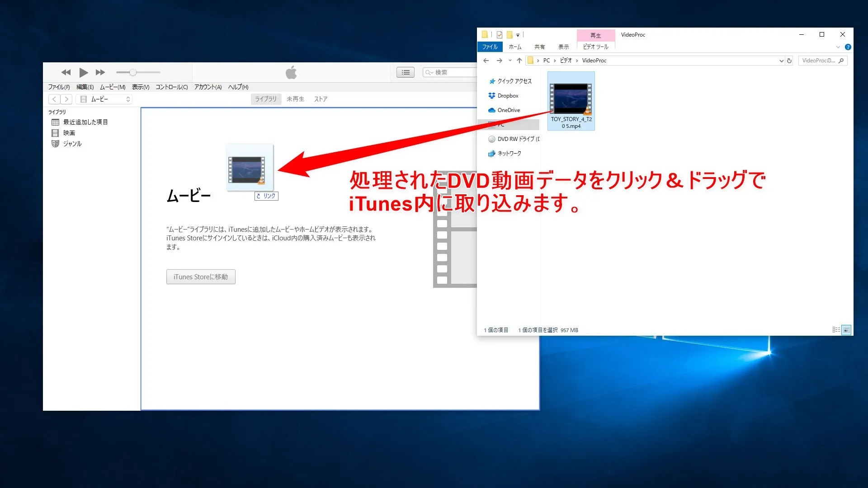
Task: Switch Explorer to details view icon
Action: [x=836, y=330]
